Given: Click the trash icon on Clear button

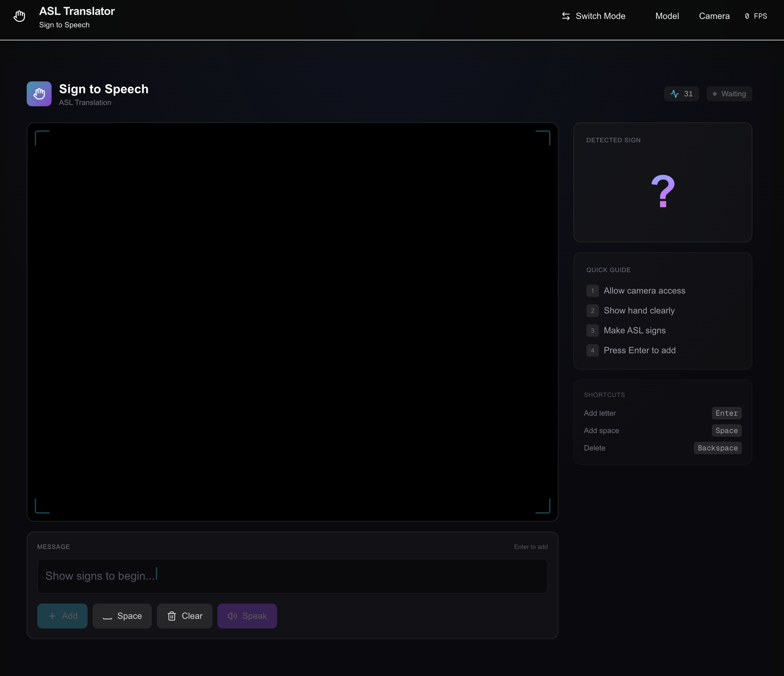Looking at the screenshot, I should click(x=172, y=616).
